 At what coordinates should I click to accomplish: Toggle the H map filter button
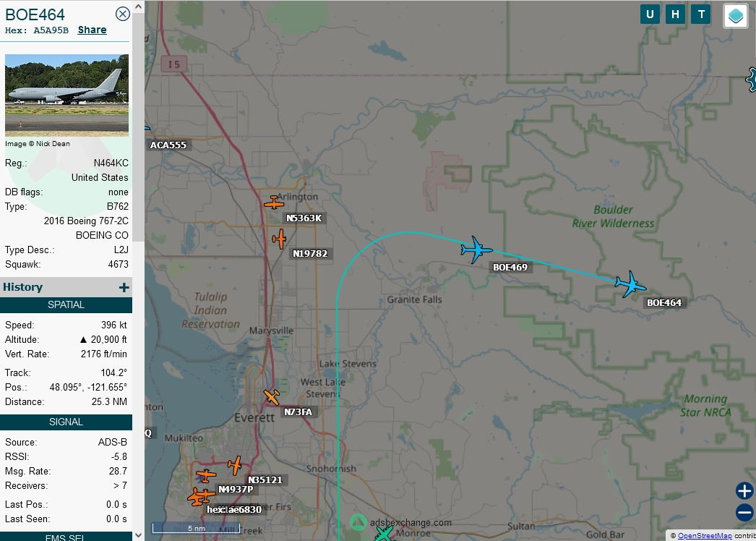click(x=676, y=14)
